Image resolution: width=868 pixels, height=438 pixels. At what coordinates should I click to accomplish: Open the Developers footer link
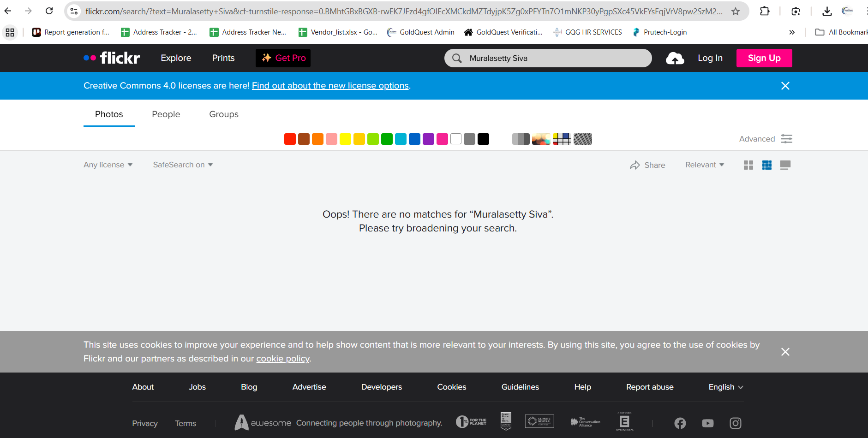tap(382, 387)
